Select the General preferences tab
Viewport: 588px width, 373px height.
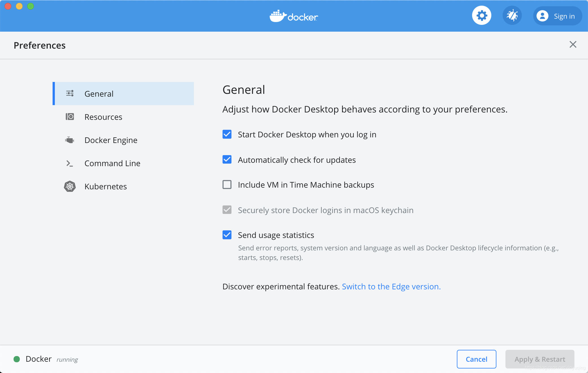click(x=123, y=94)
